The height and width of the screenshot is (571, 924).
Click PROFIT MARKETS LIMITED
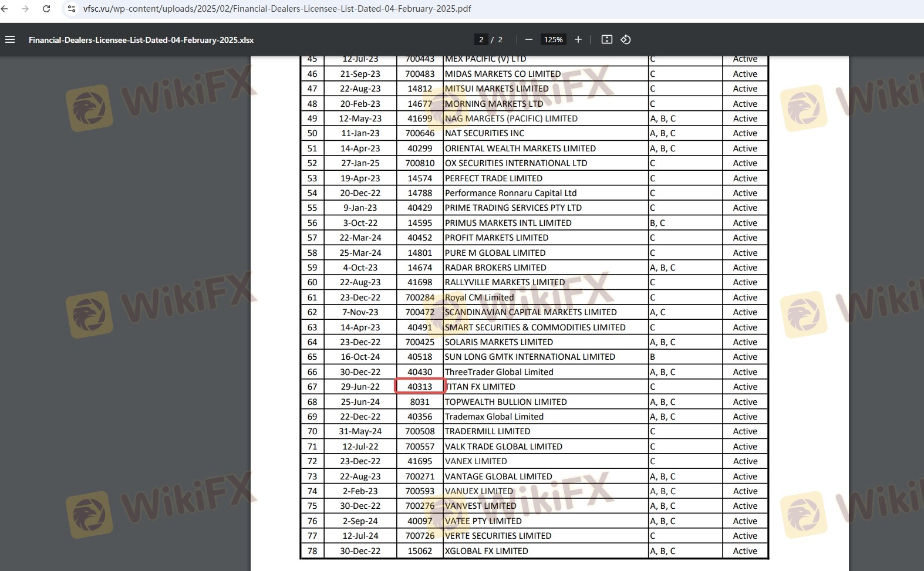(497, 238)
